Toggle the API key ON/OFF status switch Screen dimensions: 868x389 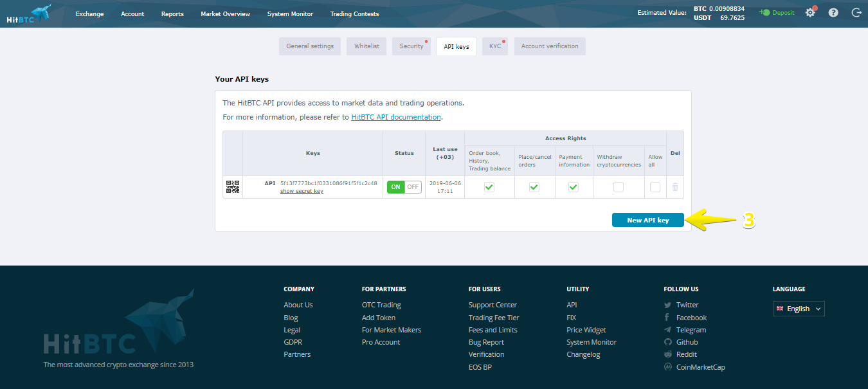point(404,187)
